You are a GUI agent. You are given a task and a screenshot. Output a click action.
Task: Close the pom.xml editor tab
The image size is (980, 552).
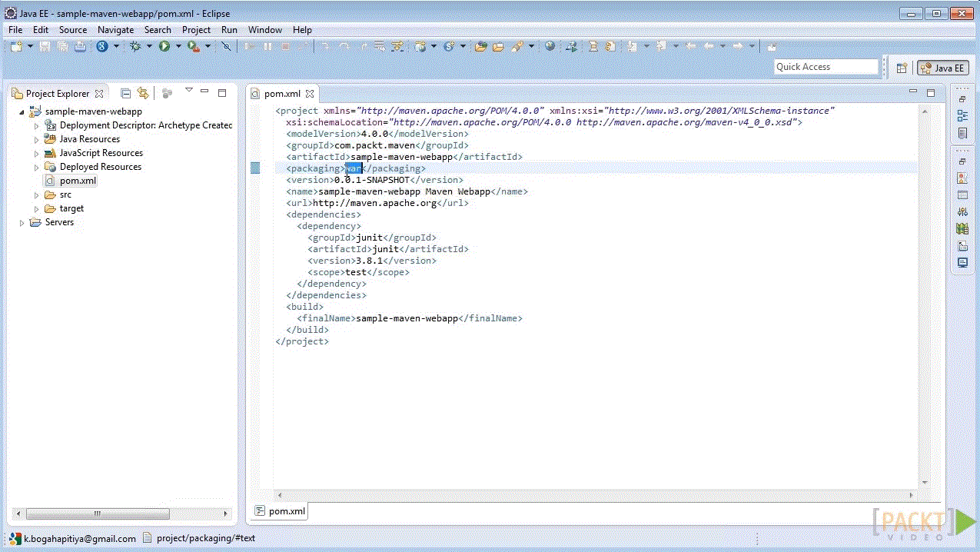point(311,94)
